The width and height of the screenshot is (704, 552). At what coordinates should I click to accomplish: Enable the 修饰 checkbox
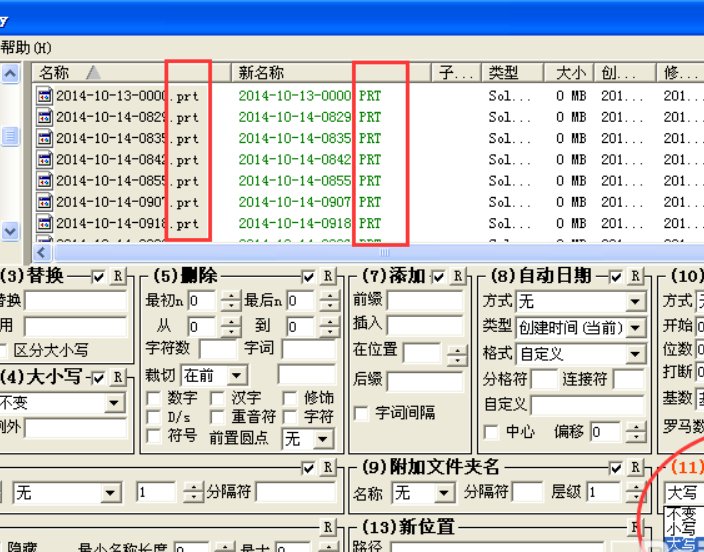coord(290,398)
